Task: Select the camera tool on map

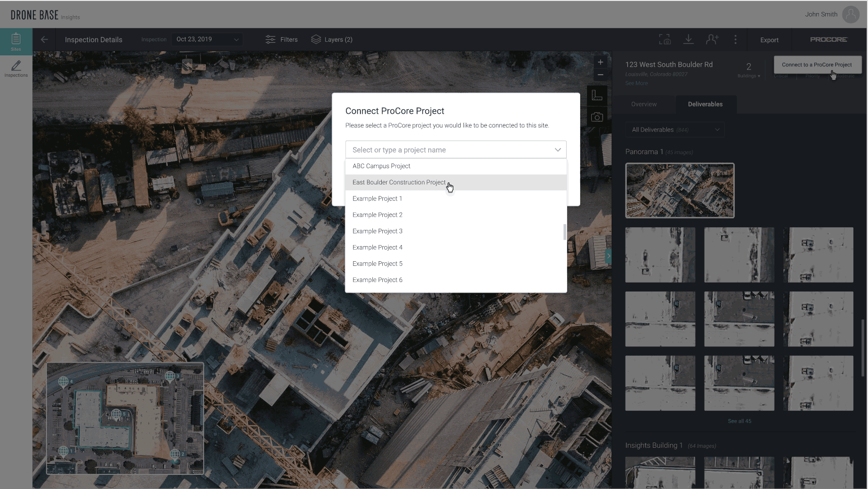Action: [597, 117]
